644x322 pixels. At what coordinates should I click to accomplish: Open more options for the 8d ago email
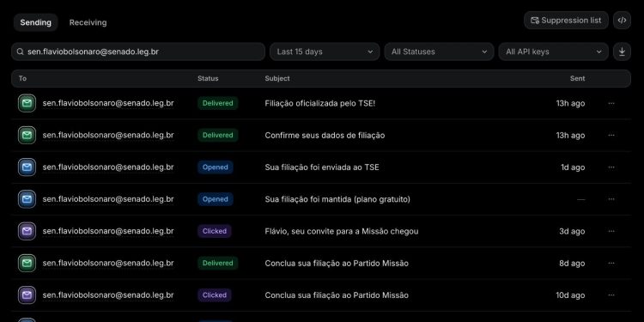coord(611,264)
